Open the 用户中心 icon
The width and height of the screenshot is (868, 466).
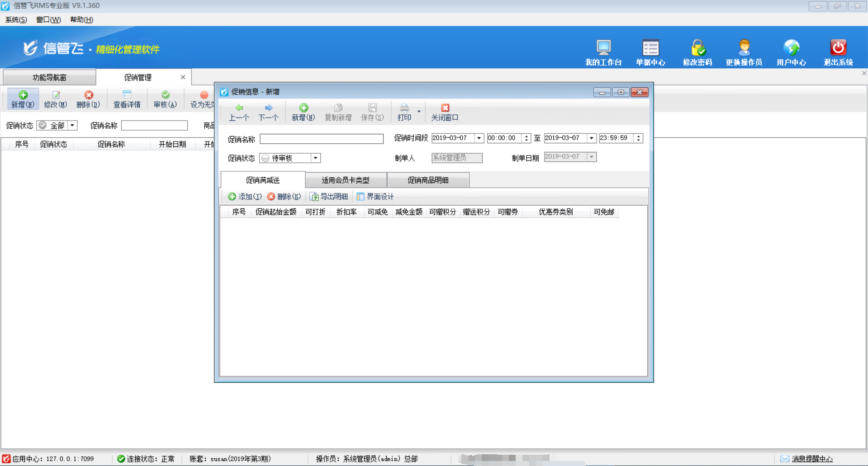tap(791, 51)
